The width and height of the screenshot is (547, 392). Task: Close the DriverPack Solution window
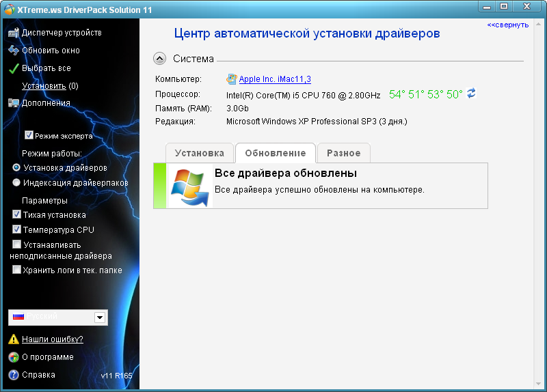click(x=527, y=6)
